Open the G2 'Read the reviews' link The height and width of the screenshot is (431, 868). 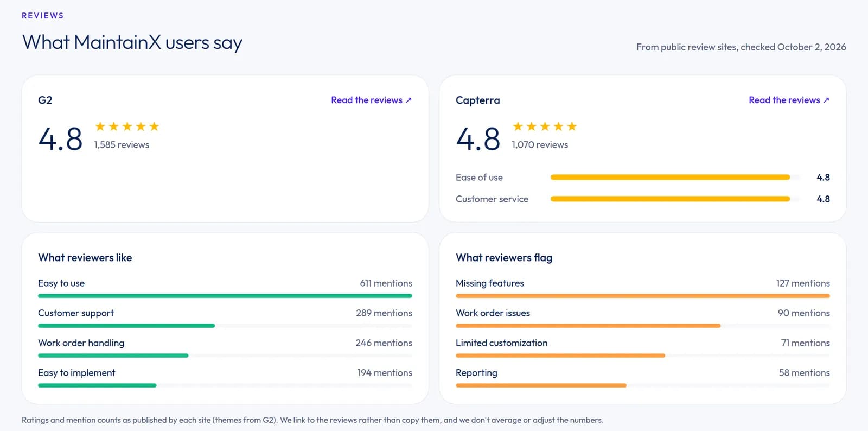click(372, 100)
